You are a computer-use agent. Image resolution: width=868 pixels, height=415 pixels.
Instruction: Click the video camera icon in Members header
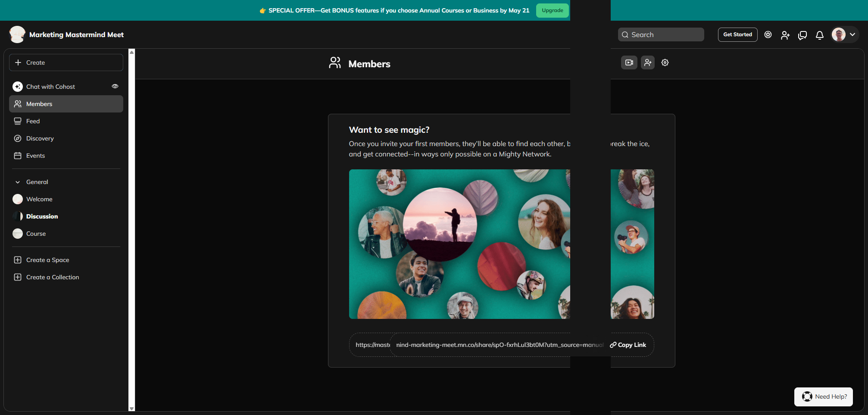tap(629, 62)
